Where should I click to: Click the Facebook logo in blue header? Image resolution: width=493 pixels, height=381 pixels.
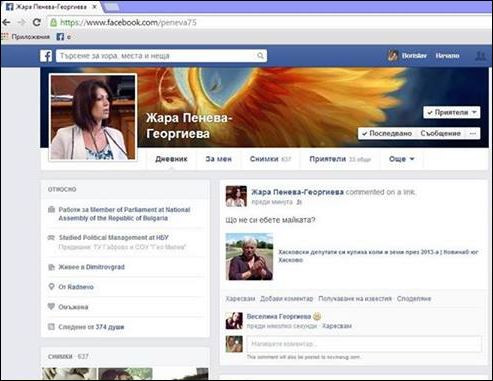click(x=46, y=56)
